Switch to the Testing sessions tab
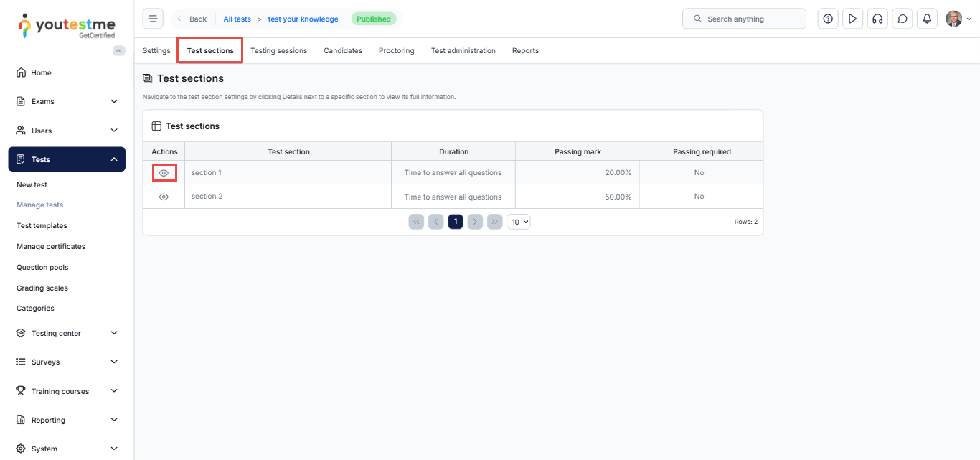Screen dimensions: 980x460 (x=278, y=51)
